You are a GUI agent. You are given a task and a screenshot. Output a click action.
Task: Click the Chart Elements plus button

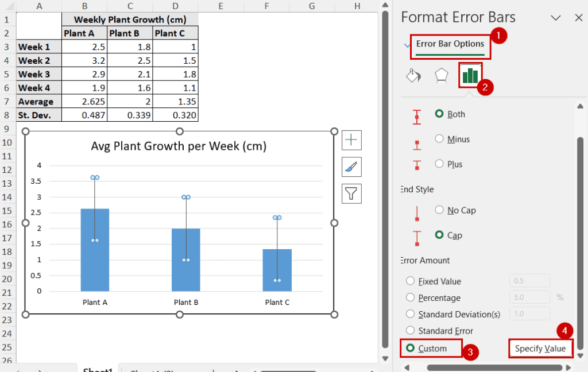[351, 140]
